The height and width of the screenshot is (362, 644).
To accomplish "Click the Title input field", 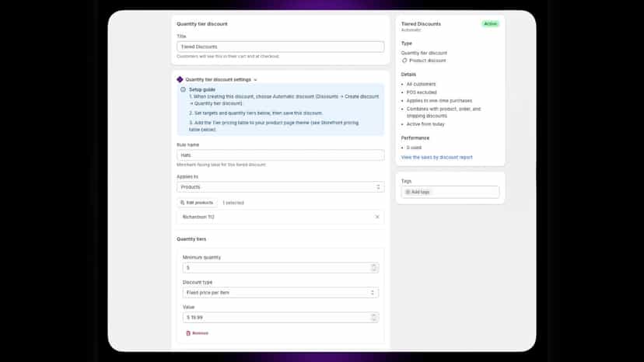I will [281, 47].
